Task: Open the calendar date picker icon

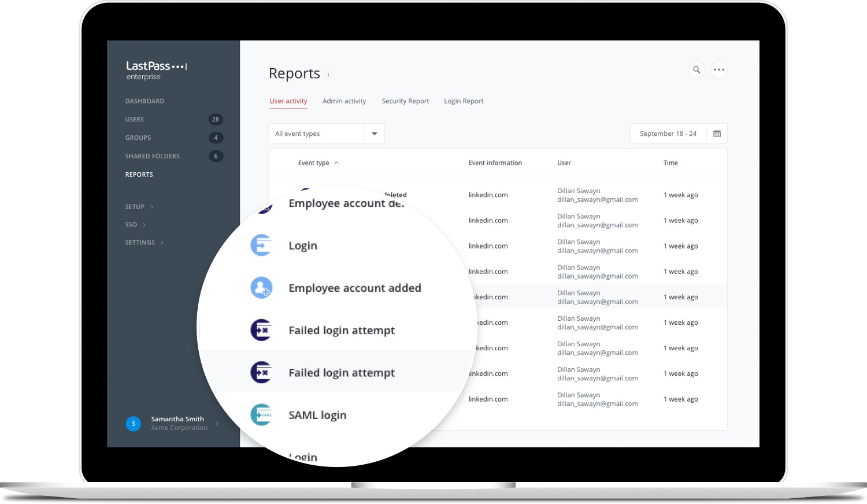Action: click(x=717, y=133)
